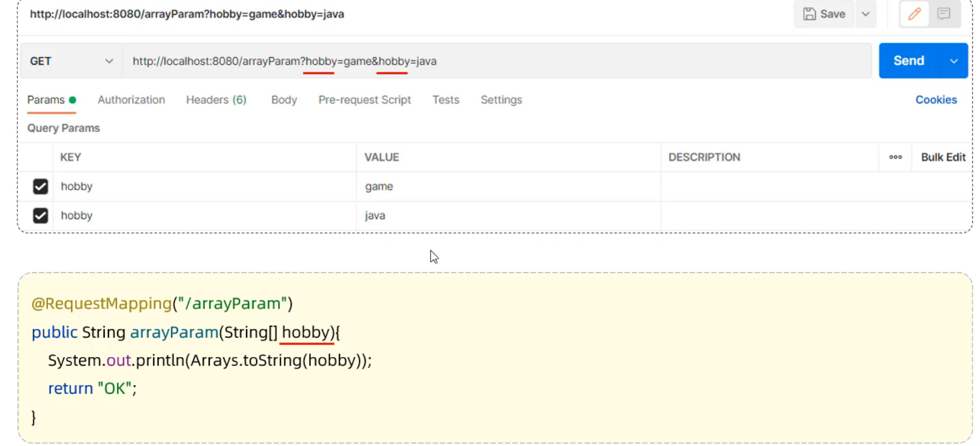The width and height of the screenshot is (980, 446).
Task: Open the Cookies link
Action: coord(936,100)
